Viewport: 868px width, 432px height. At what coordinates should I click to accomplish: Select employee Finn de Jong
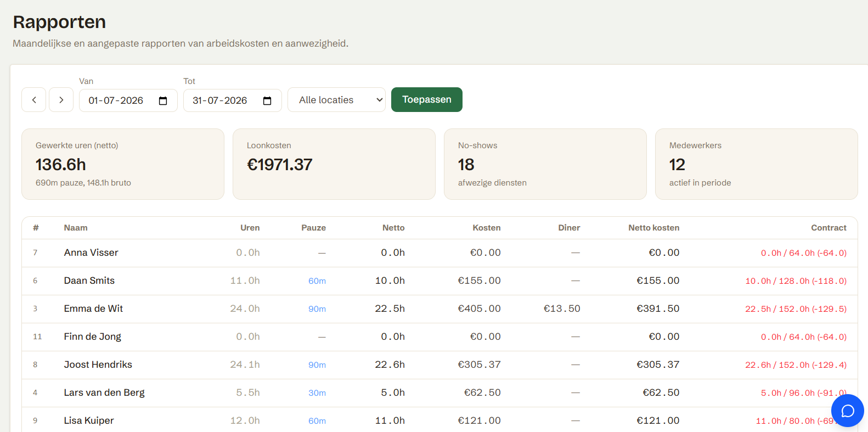(x=93, y=336)
